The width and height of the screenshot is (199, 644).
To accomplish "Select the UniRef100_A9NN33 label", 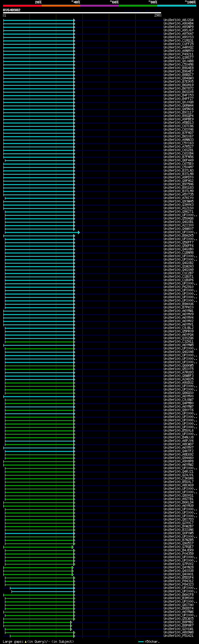I will [178, 140].
